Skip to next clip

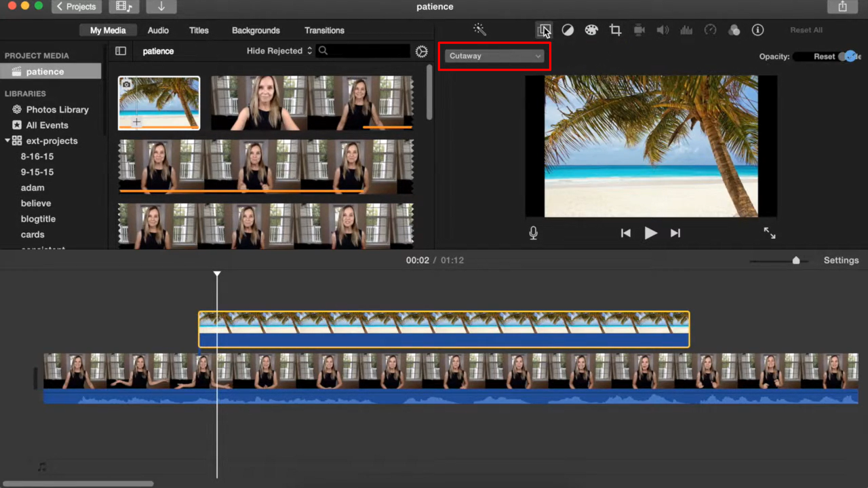[675, 233]
